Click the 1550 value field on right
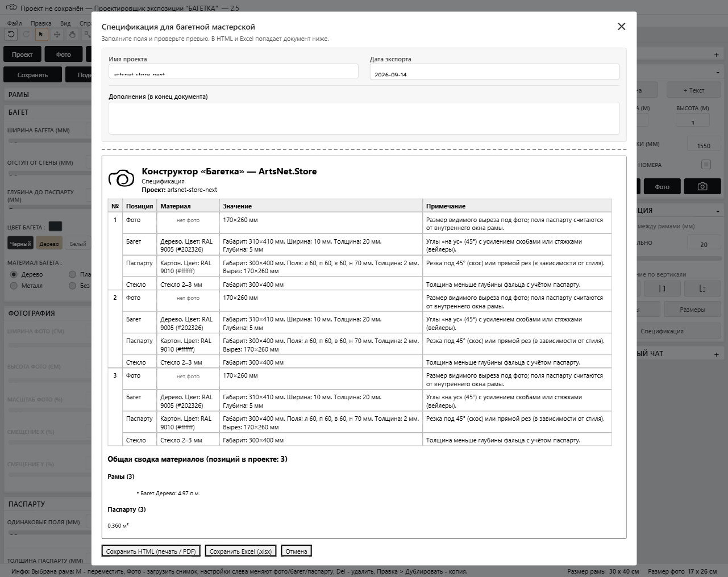Image resolution: width=728 pixels, height=577 pixels. (704, 144)
